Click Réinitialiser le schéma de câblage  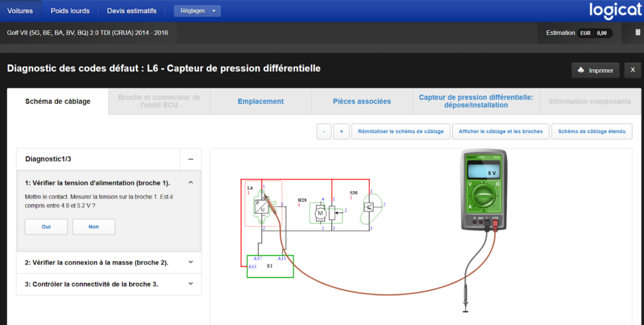click(401, 132)
